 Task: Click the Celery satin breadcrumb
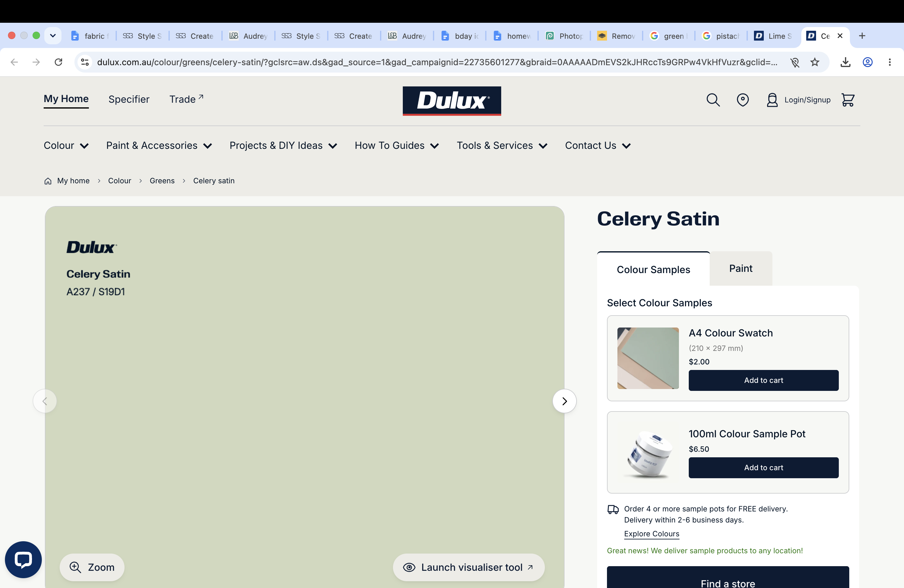[214, 181]
